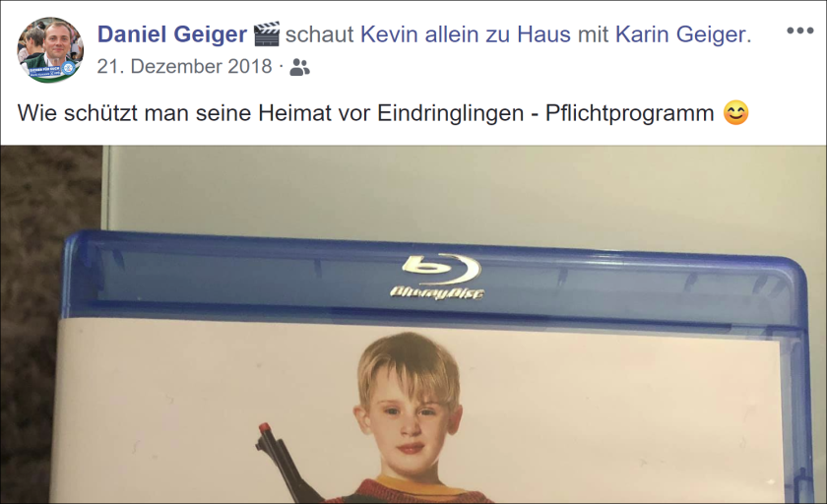
Task: Click the clapperboard watching-activity icon
Action: (267, 34)
